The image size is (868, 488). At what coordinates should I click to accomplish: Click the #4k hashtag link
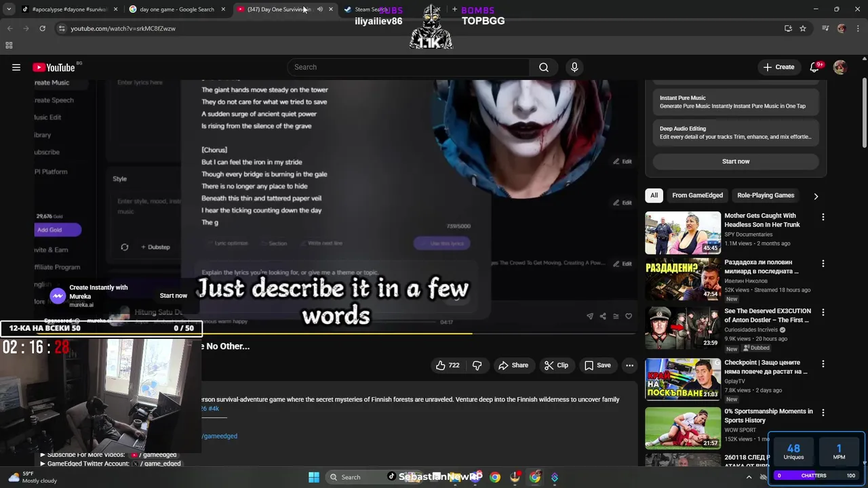[214, 409]
